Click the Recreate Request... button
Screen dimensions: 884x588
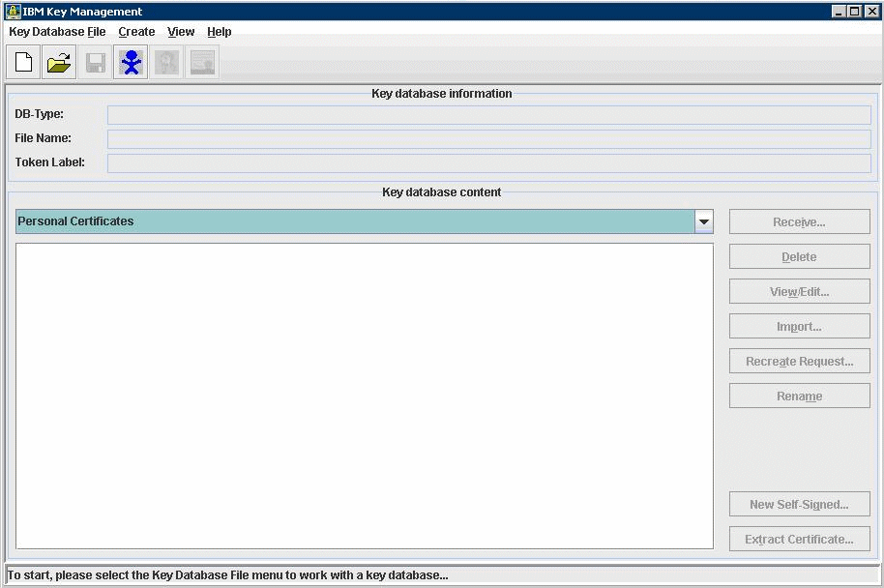(x=800, y=362)
